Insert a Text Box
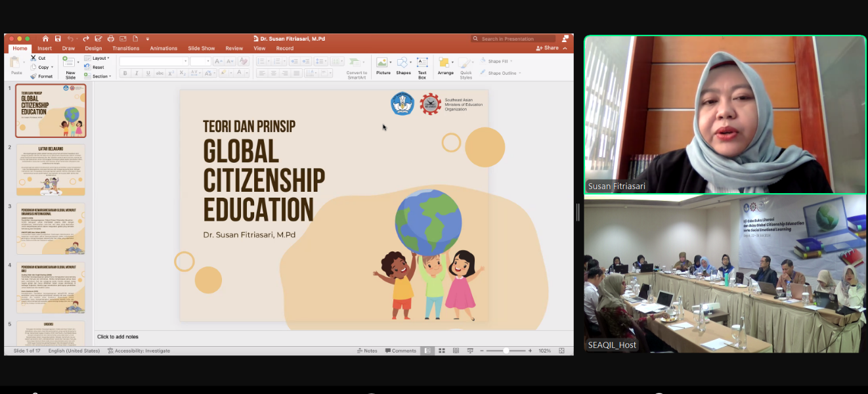868x394 pixels. coord(422,68)
